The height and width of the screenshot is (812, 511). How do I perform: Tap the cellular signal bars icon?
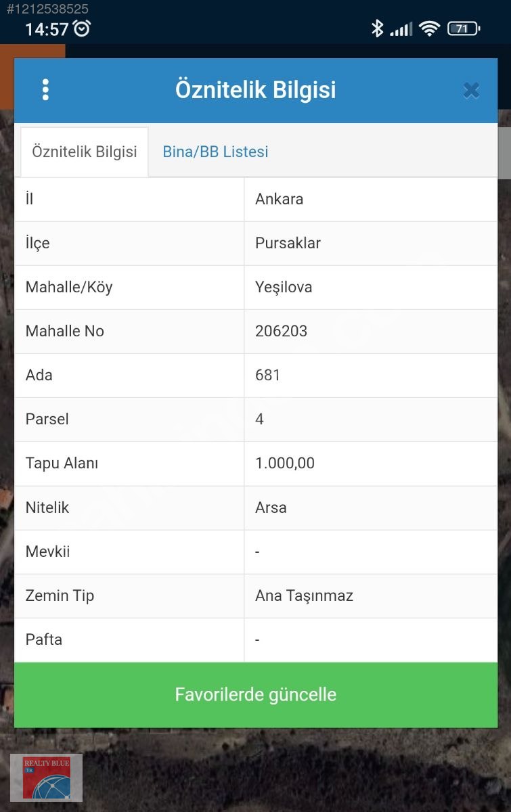tap(401, 29)
